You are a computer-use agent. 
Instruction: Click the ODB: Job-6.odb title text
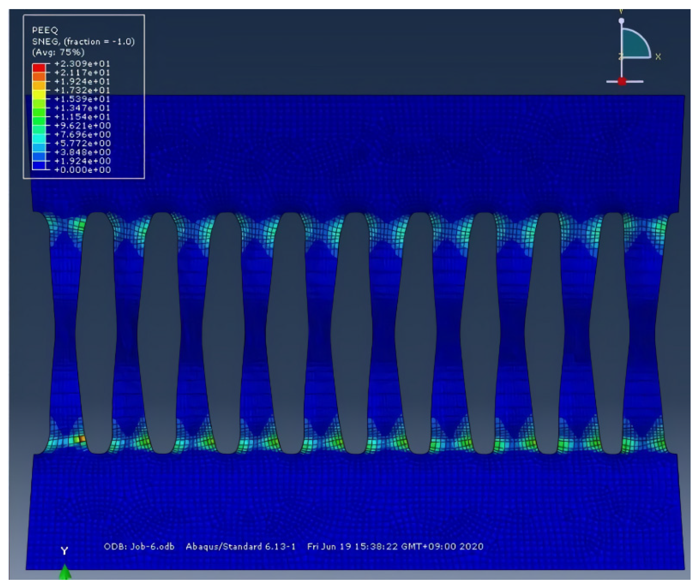pos(139,547)
